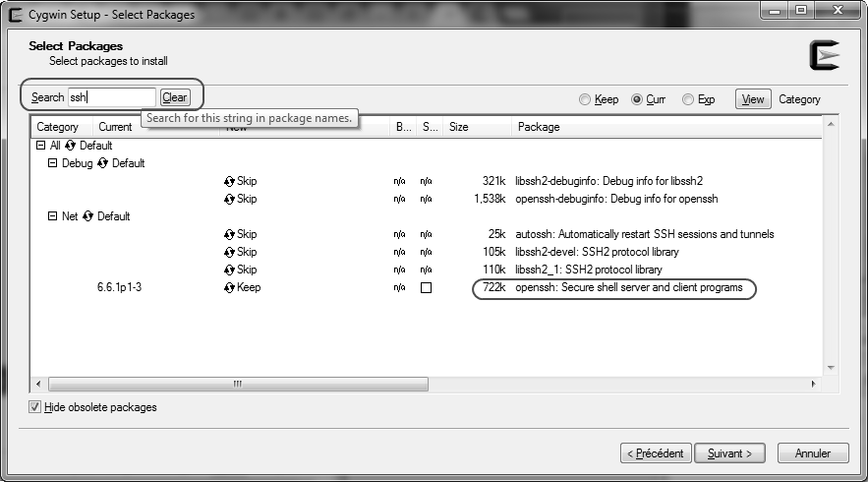Collapse the Net category node

53,216
